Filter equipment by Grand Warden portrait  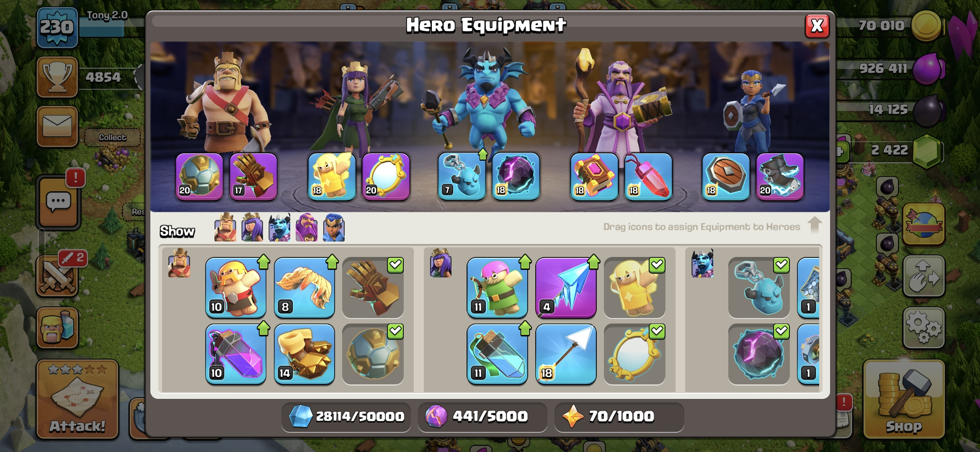[x=307, y=227]
